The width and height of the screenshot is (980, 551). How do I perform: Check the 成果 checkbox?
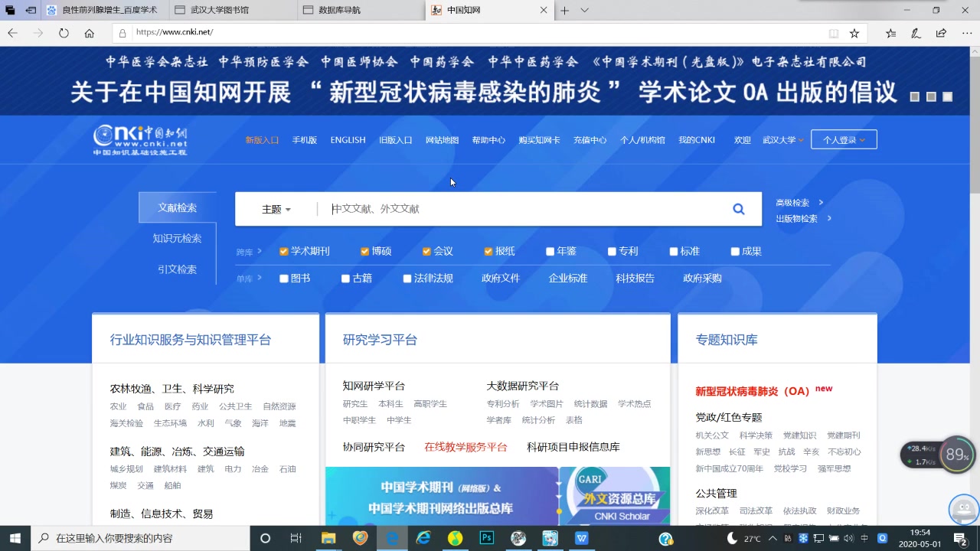(x=735, y=251)
